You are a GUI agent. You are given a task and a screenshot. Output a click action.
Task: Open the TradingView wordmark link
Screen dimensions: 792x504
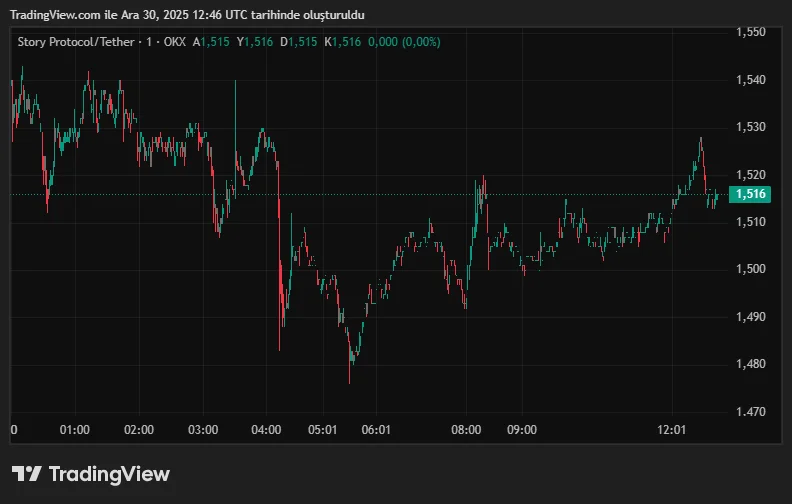[109, 474]
